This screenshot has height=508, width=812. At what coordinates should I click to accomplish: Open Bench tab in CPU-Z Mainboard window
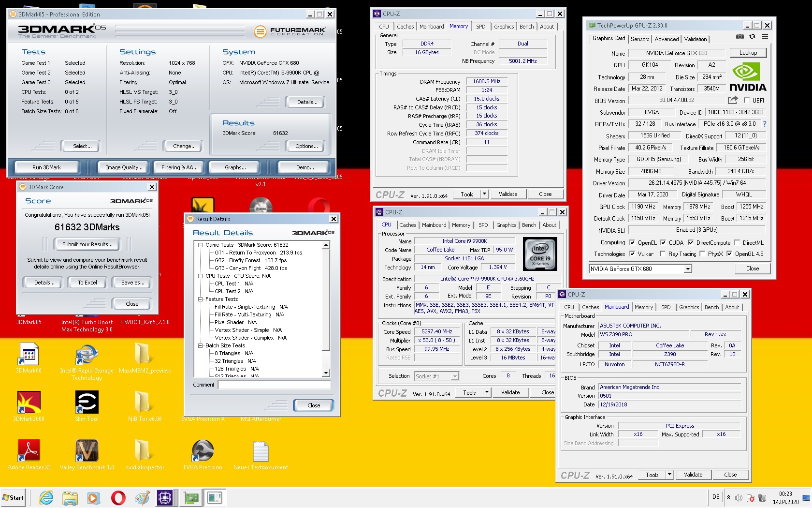tap(711, 307)
